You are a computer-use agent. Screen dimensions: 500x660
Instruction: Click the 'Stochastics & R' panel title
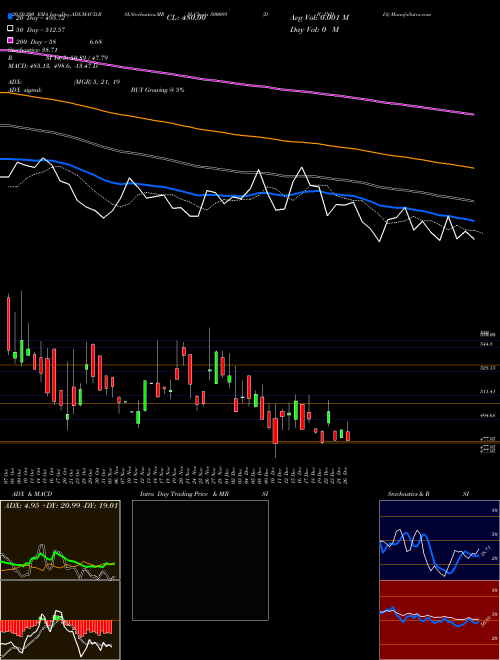pos(409,494)
